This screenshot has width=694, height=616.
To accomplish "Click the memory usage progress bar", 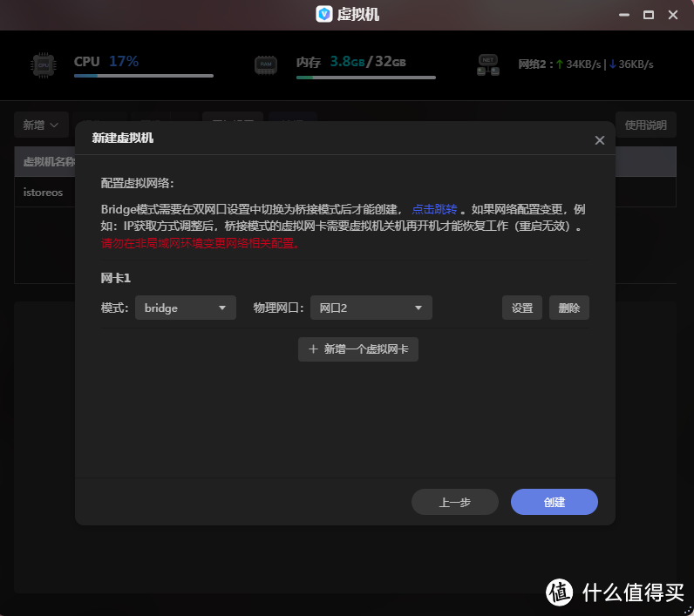I will (366, 78).
